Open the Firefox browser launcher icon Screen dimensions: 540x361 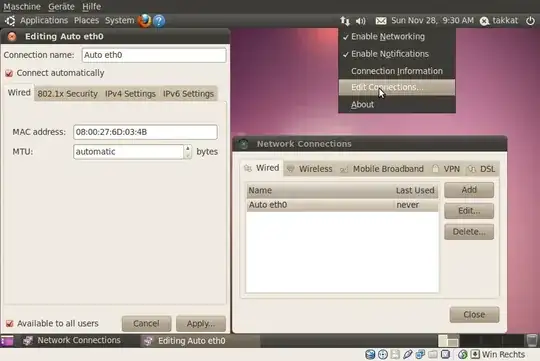click(x=145, y=21)
